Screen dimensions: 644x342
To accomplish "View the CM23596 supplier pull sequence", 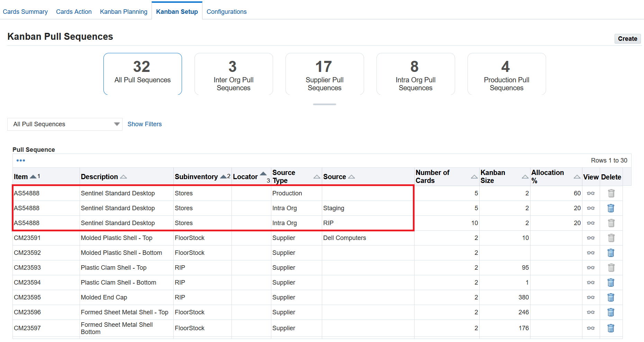I will (x=591, y=312).
